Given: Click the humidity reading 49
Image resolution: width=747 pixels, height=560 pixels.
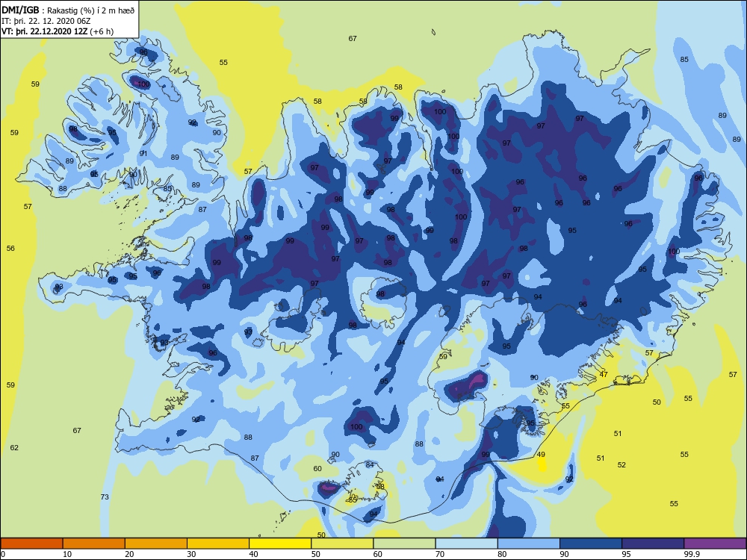Looking at the screenshot, I should tap(541, 455).
